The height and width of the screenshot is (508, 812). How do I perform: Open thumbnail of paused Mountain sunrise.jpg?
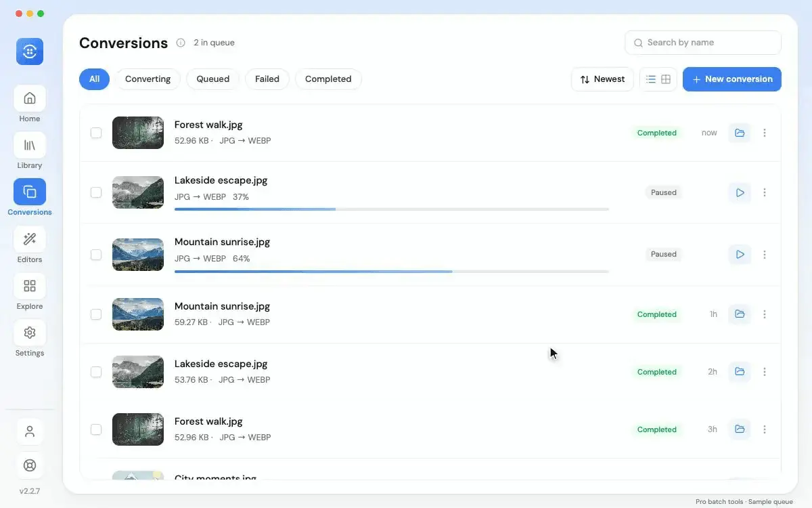coord(138,255)
